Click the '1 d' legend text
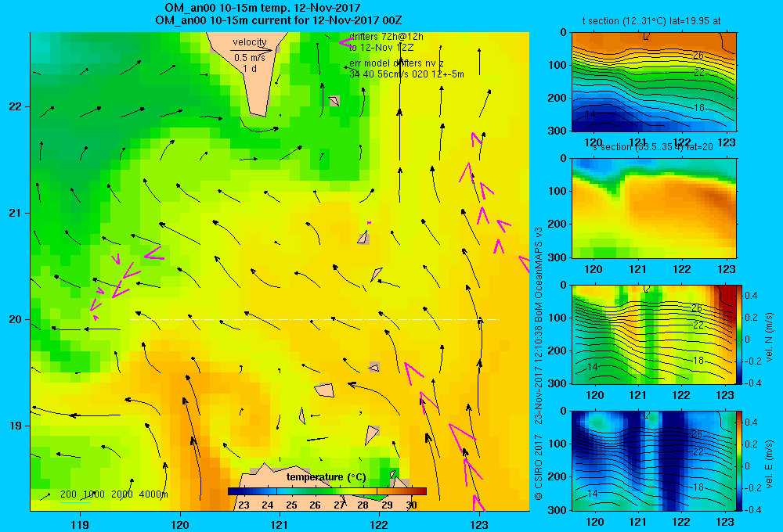The image size is (783, 532). (x=250, y=68)
